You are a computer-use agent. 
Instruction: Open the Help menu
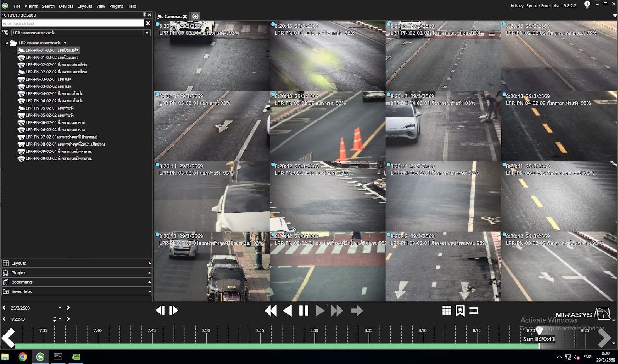click(x=132, y=6)
